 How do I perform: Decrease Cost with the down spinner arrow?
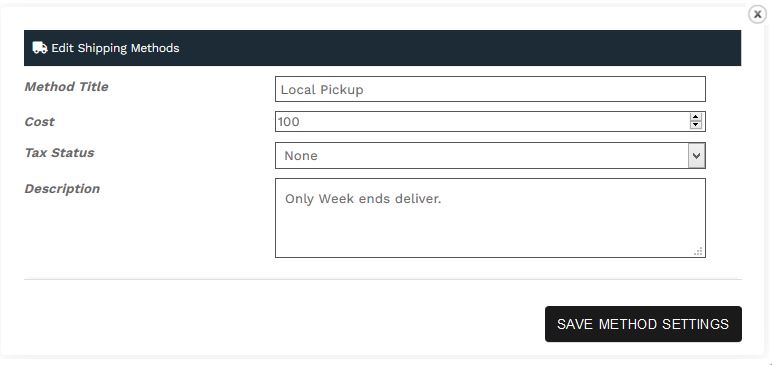tap(695, 125)
